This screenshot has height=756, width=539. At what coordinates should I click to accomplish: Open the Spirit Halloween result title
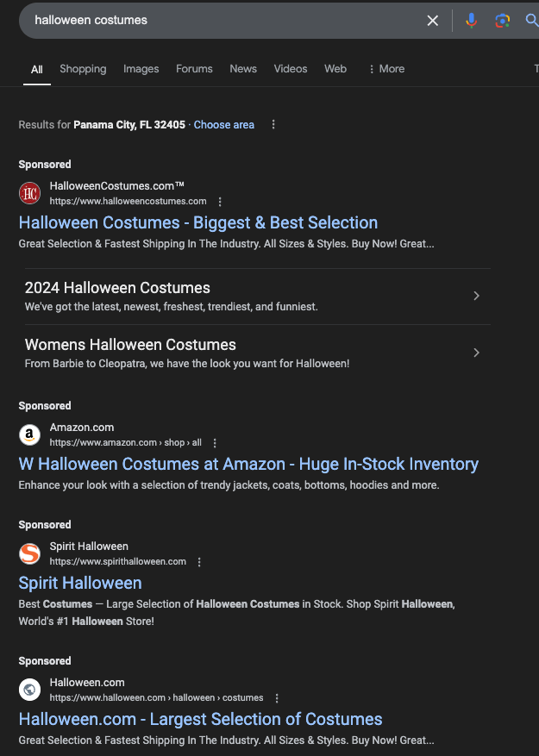[80, 583]
